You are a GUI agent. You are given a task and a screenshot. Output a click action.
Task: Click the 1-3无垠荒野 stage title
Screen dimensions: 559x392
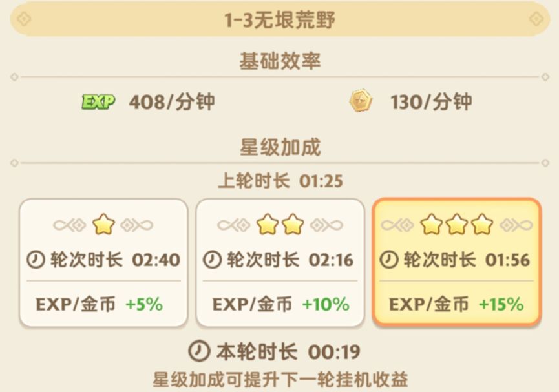pyautogui.click(x=279, y=19)
